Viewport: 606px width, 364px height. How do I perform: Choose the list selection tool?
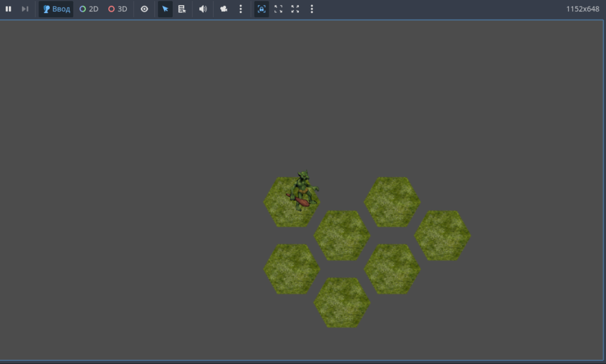(182, 9)
